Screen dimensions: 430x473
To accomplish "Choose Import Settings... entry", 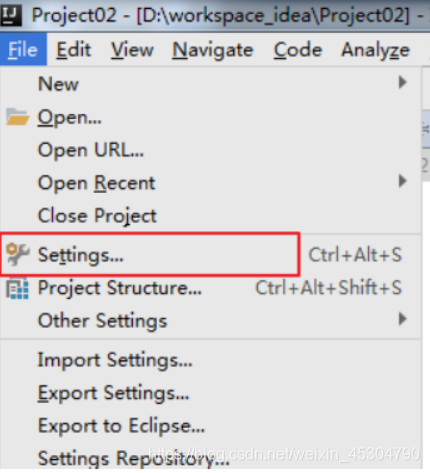I will point(211,360).
